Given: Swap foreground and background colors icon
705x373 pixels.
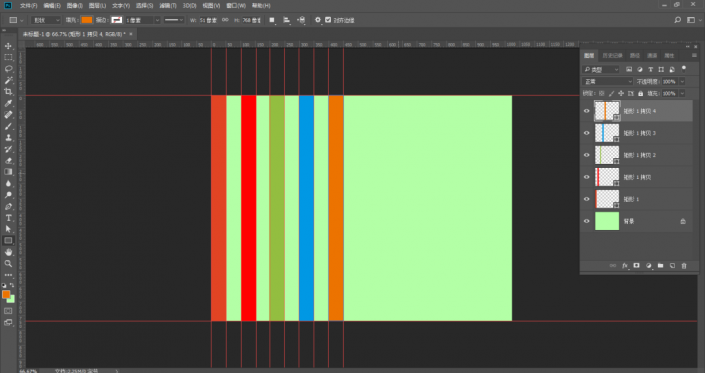Looking at the screenshot, I should [12, 285].
